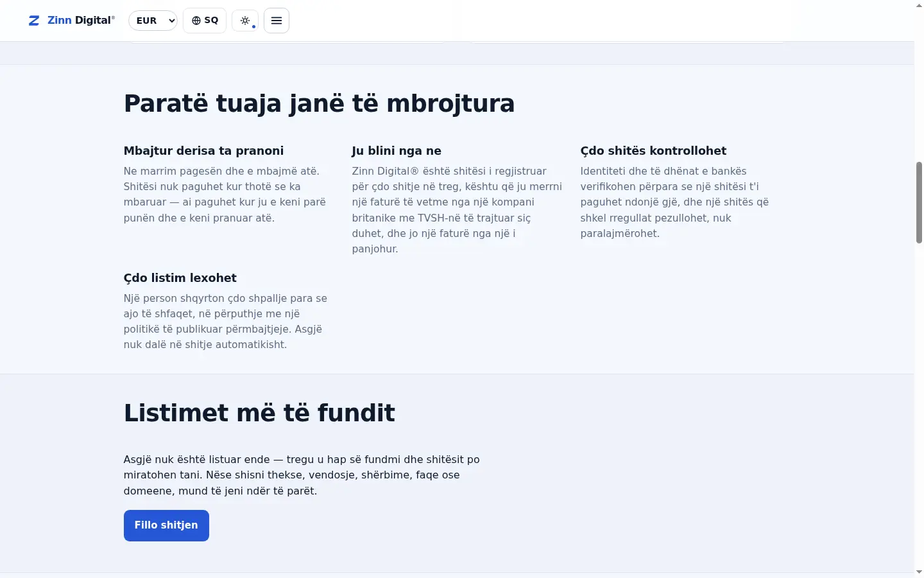
Task: Click the page vertical scrollbar thumb
Action: [919, 202]
